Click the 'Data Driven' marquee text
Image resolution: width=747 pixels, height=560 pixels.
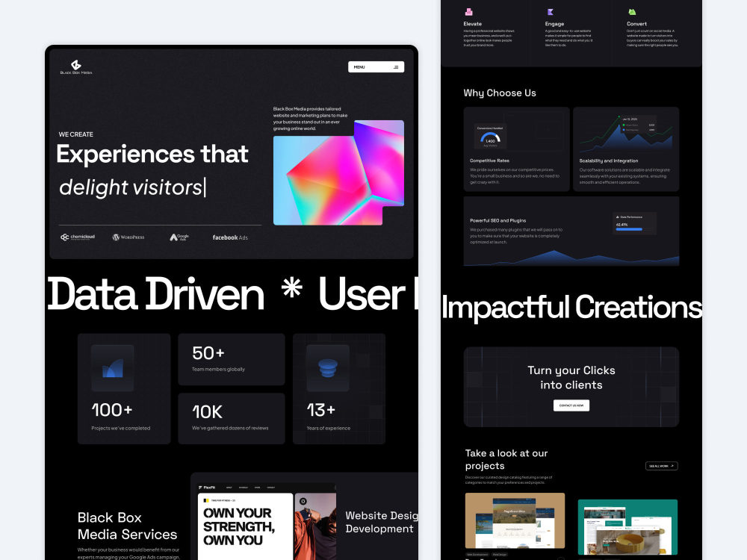click(155, 294)
